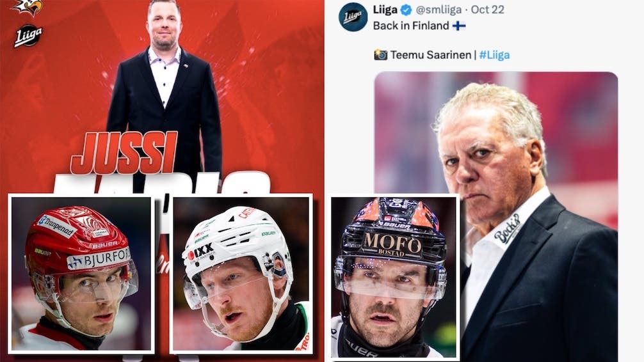Click the man in suit on the red poster

tap(165, 95)
